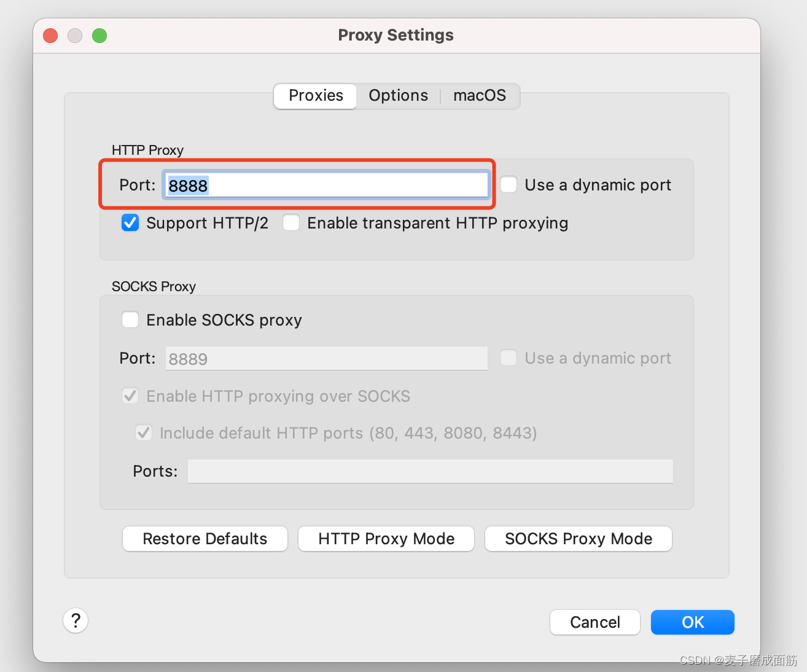
Task: Open the help question mark button
Action: coord(76,620)
